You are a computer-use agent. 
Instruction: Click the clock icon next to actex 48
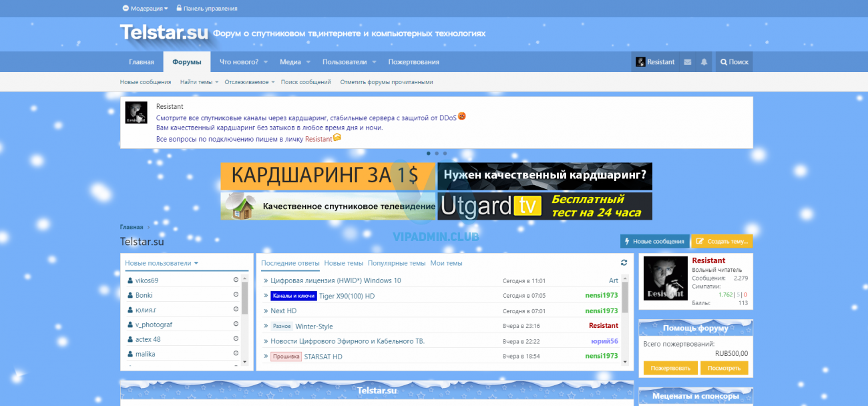tap(236, 339)
